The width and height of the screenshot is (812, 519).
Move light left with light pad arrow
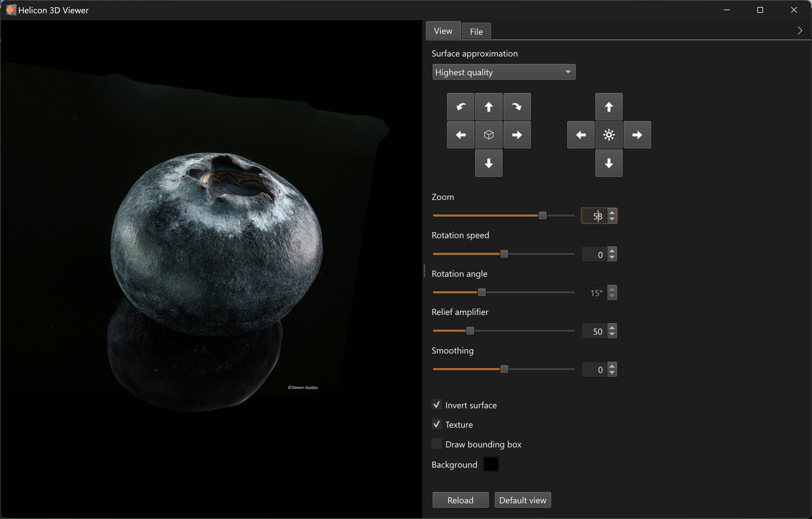pos(581,135)
